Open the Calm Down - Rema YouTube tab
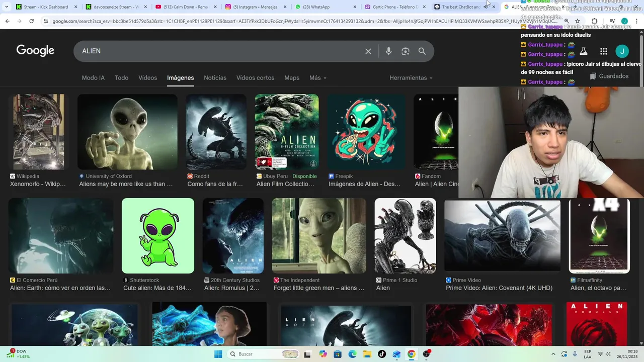This screenshot has height=362, width=644. pos(185,7)
